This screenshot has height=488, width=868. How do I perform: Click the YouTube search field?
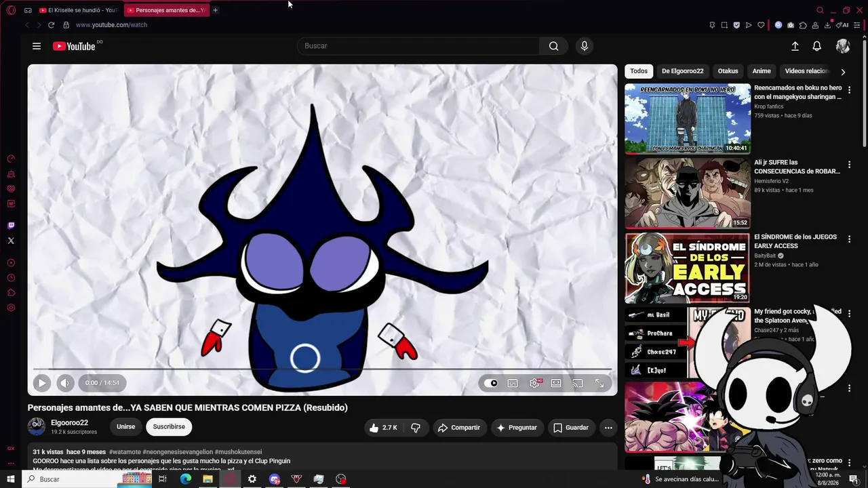tap(418, 46)
